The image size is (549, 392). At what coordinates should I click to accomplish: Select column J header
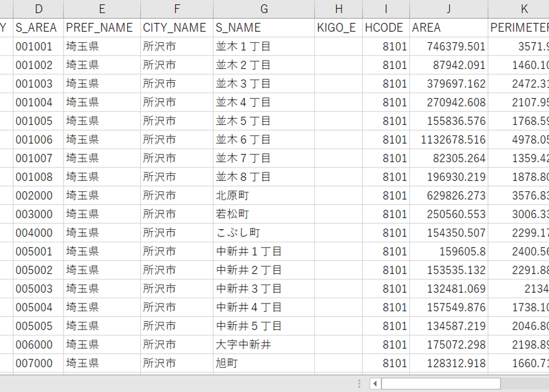(x=449, y=9)
